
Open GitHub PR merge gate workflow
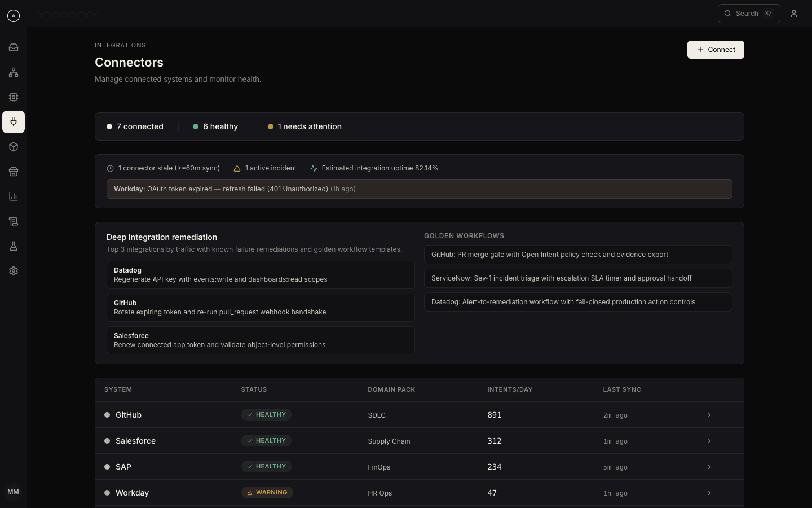[578, 255]
